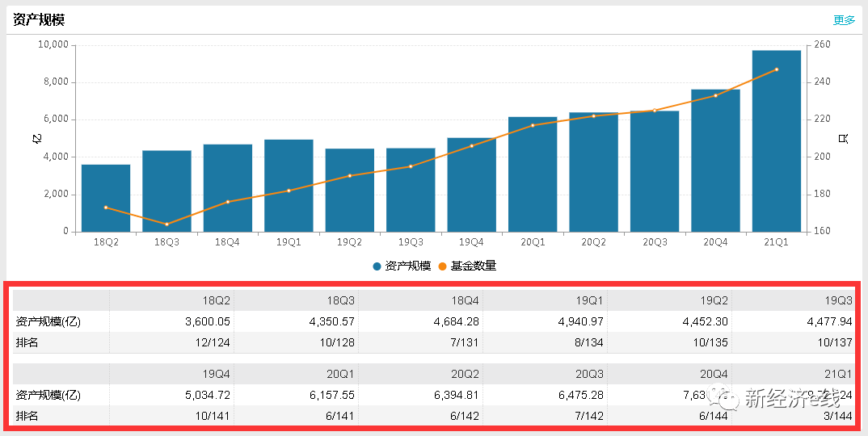Select the 18Q2 bar in chart
868x436 pixels.
point(106,198)
